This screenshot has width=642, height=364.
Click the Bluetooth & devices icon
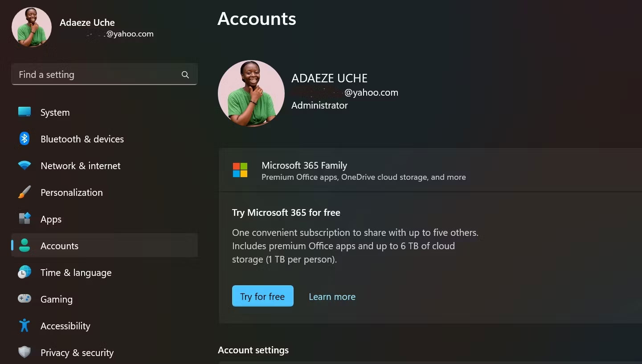pos(24,139)
